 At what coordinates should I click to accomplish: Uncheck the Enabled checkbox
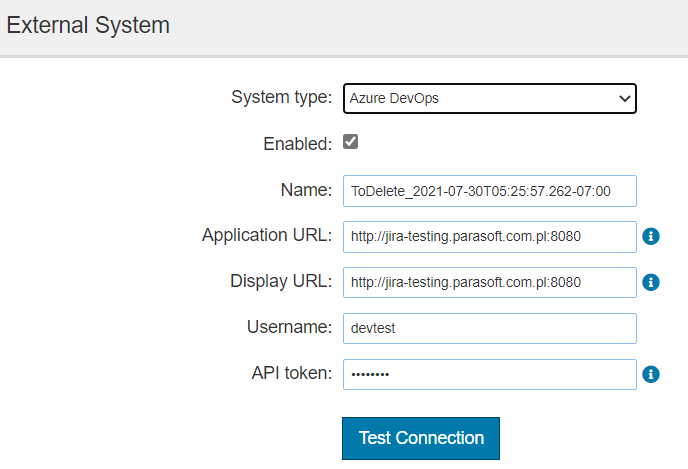click(350, 142)
